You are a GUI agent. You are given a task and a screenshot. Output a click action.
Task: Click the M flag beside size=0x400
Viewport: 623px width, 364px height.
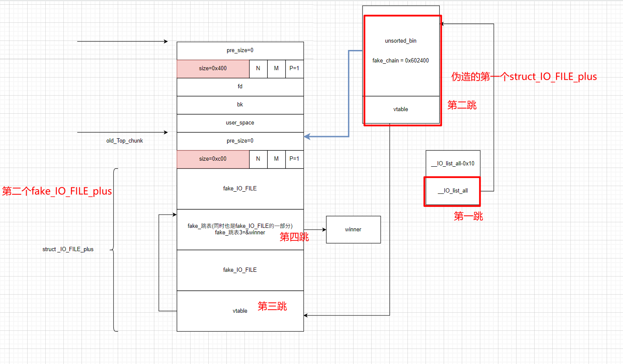[x=276, y=68]
